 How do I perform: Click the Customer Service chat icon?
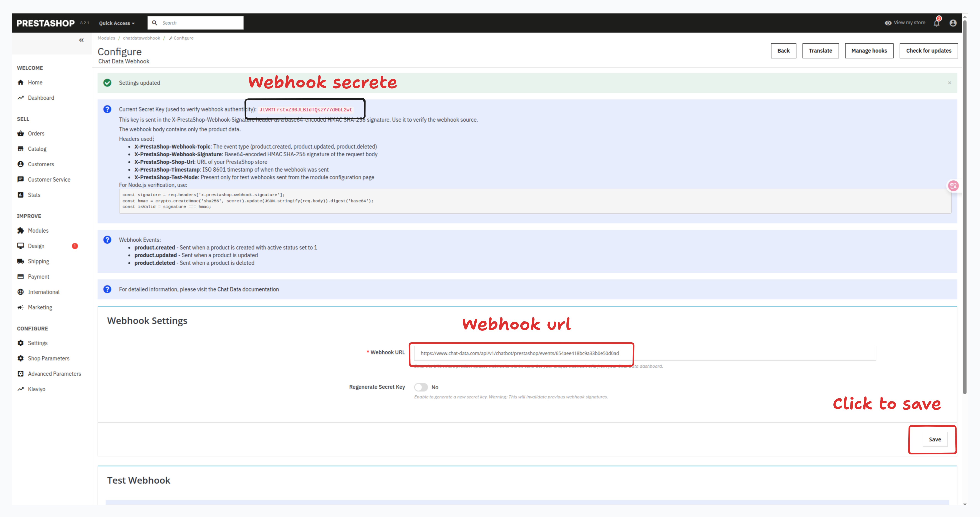(21, 179)
